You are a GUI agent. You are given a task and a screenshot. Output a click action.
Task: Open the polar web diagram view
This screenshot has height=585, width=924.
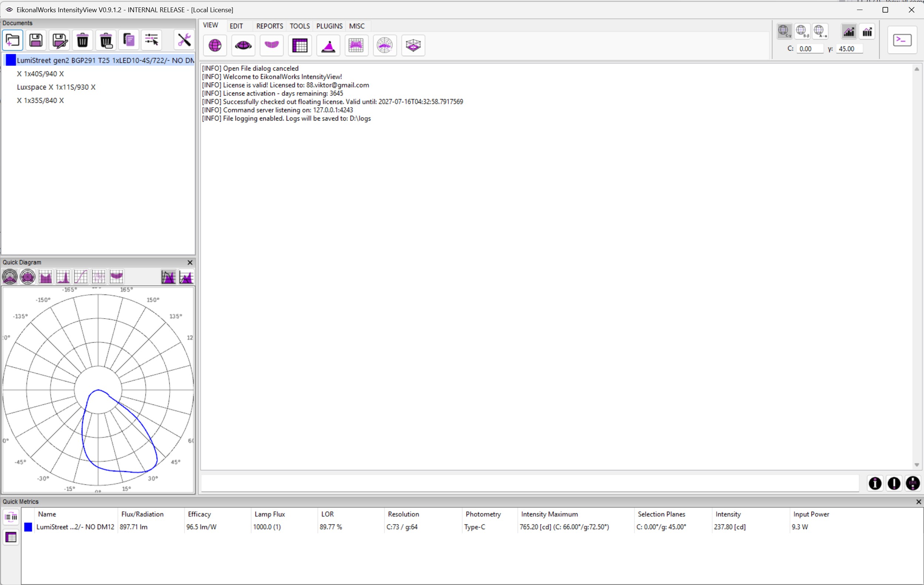[385, 46]
